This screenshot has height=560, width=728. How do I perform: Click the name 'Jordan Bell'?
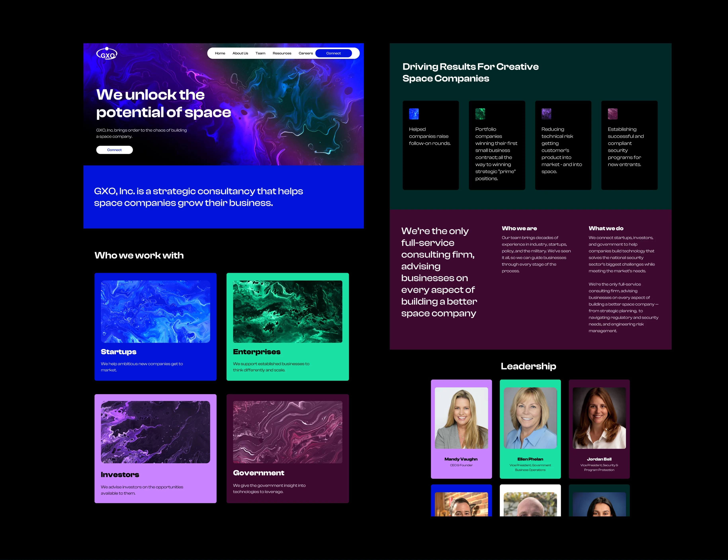[599, 459]
